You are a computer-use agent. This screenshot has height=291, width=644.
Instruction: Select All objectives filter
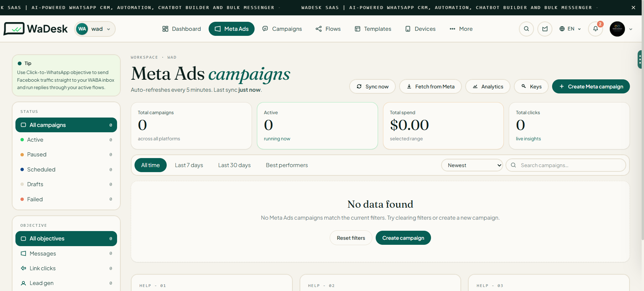click(x=66, y=238)
